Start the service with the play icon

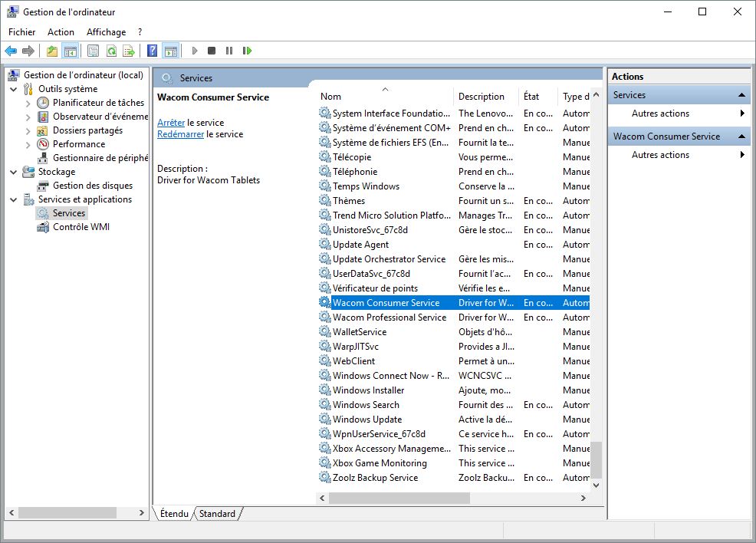click(194, 51)
